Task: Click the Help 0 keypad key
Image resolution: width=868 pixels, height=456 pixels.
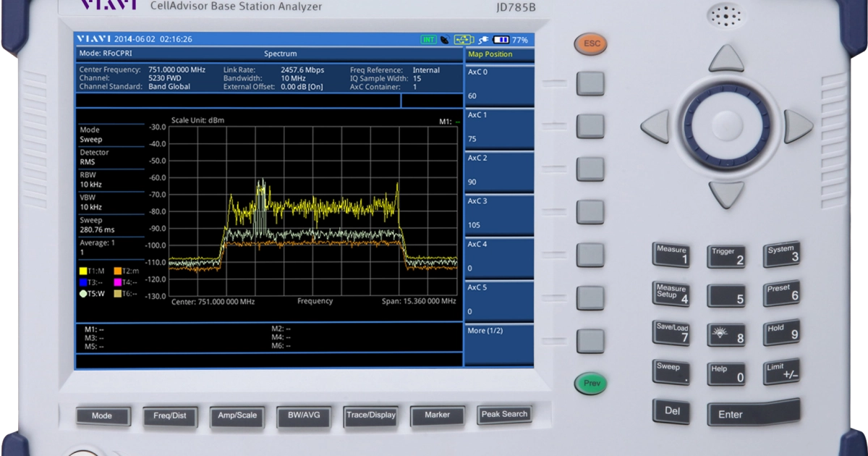Action: click(x=726, y=373)
